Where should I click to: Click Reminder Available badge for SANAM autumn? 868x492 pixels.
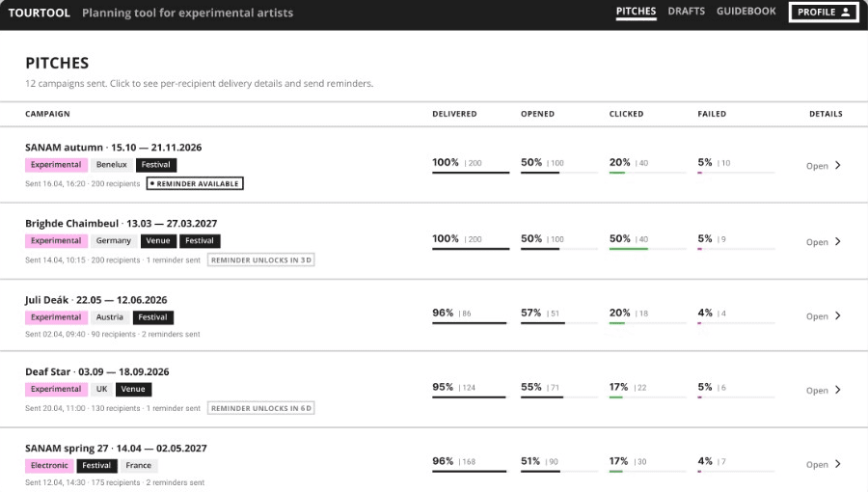point(195,183)
